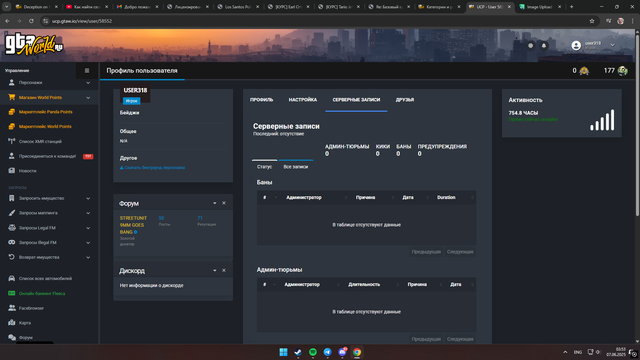Click Следующая under Админ-тюрьмы table
640x360 pixels.
(460, 339)
